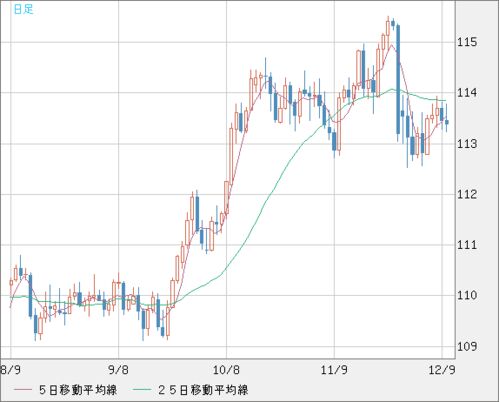The width and height of the screenshot is (500, 402).
Task: Click the 10/8 date axis label
Action: (x=226, y=370)
